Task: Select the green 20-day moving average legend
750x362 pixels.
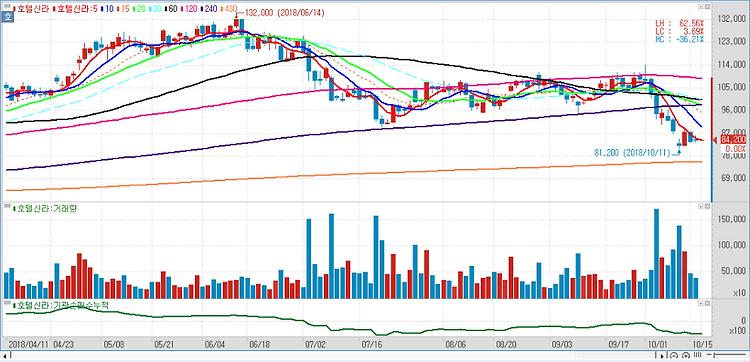Action: [x=139, y=9]
